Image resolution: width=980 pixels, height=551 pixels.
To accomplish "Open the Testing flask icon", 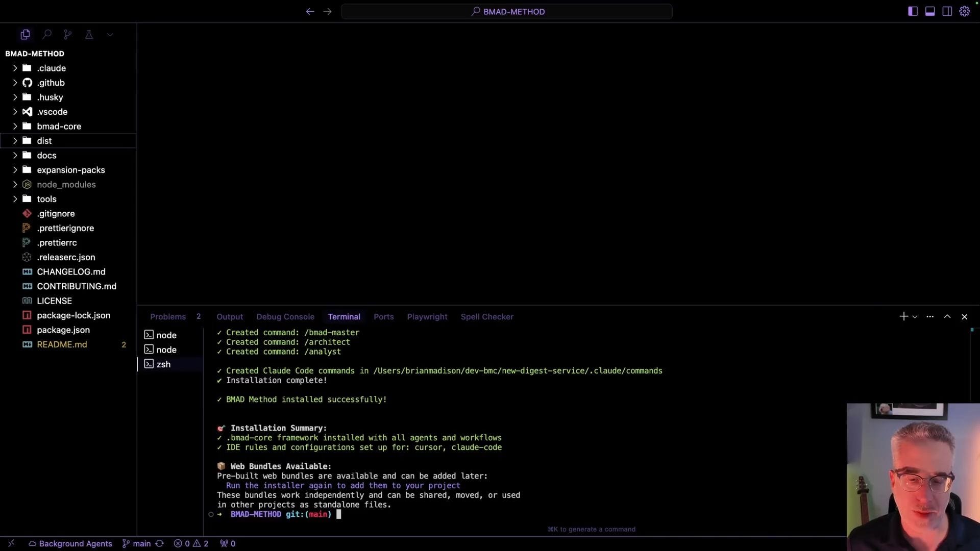I will coord(89,35).
